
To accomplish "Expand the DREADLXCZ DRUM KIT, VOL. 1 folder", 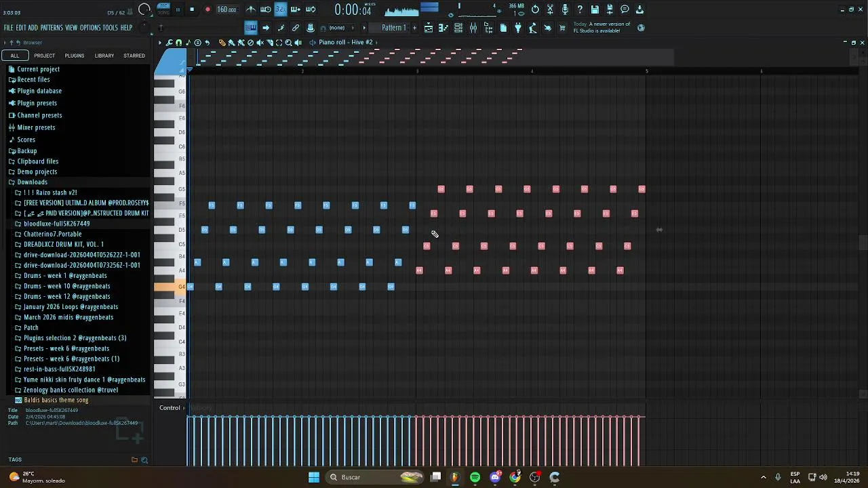I will click(63, 244).
